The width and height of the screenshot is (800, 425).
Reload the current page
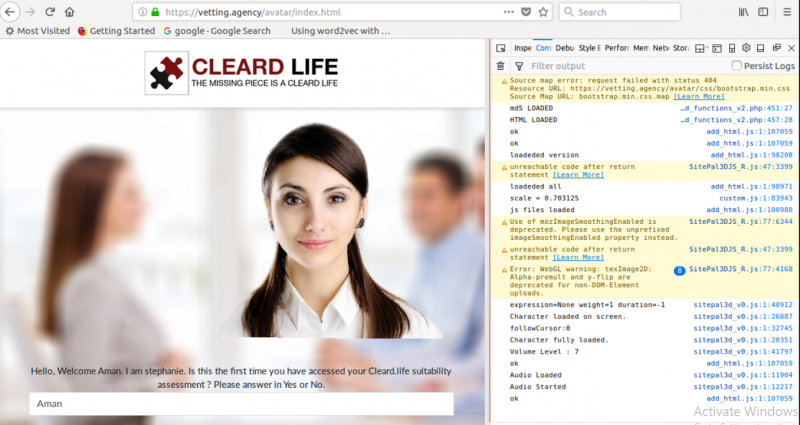49,12
